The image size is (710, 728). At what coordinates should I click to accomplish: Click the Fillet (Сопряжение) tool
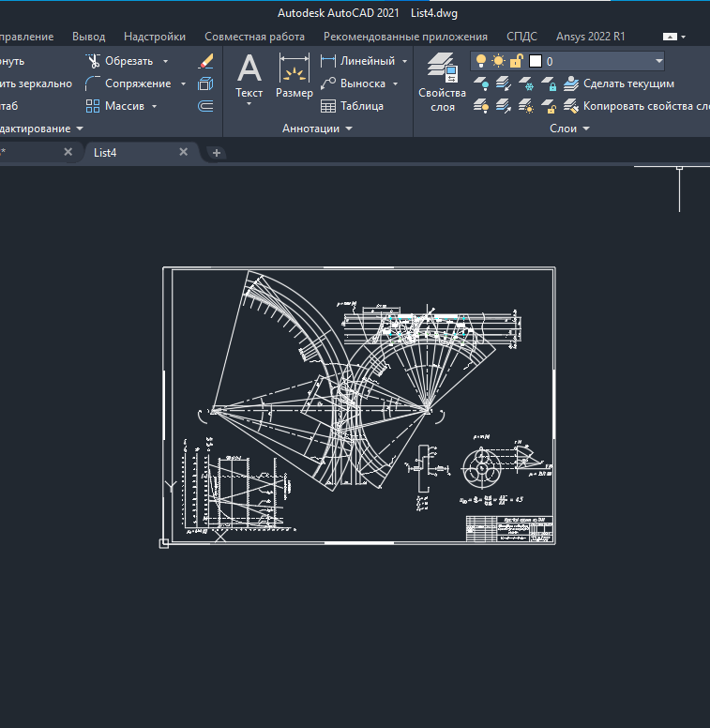point(94,83)
